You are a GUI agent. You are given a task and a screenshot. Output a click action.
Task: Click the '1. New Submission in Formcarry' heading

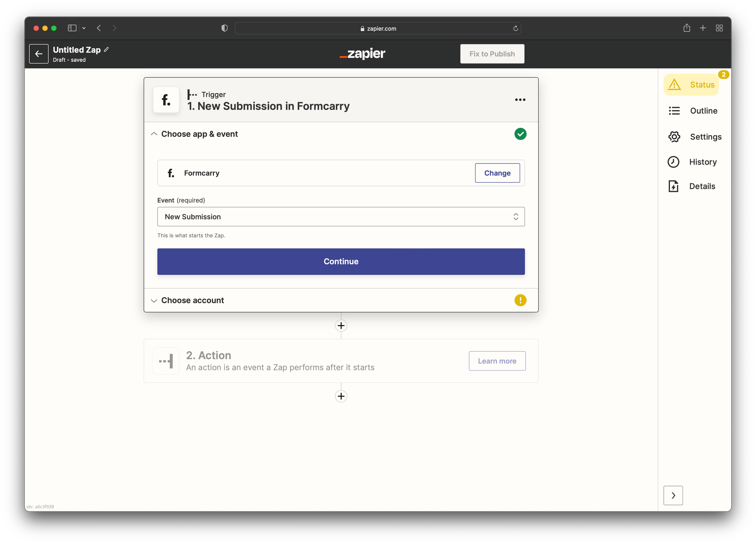point(268,106)
